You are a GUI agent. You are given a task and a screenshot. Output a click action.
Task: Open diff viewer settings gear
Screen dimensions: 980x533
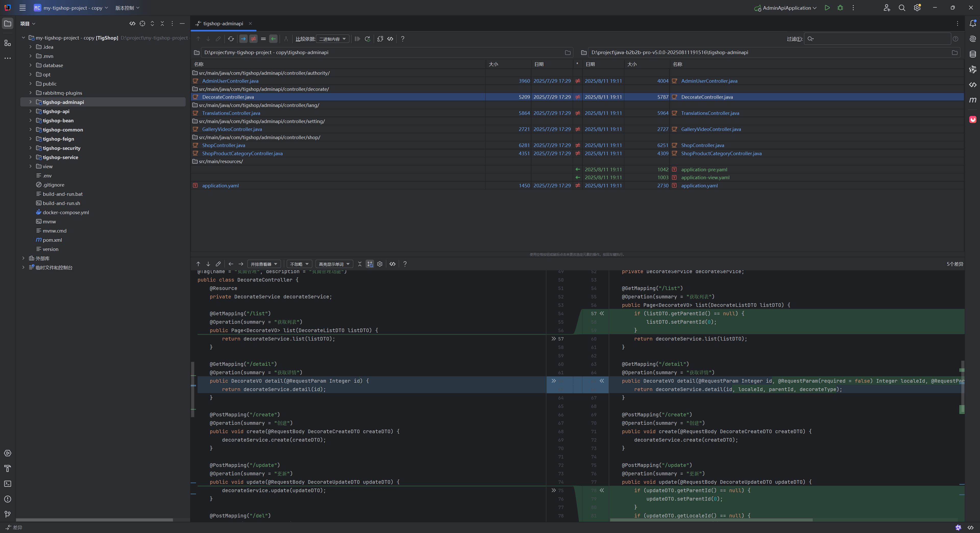pyautogui.click(x=380, y=264)
